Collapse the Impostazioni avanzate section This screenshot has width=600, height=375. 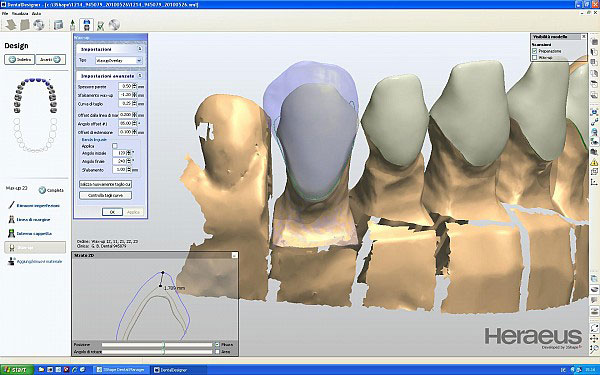(x=140, y=75)
